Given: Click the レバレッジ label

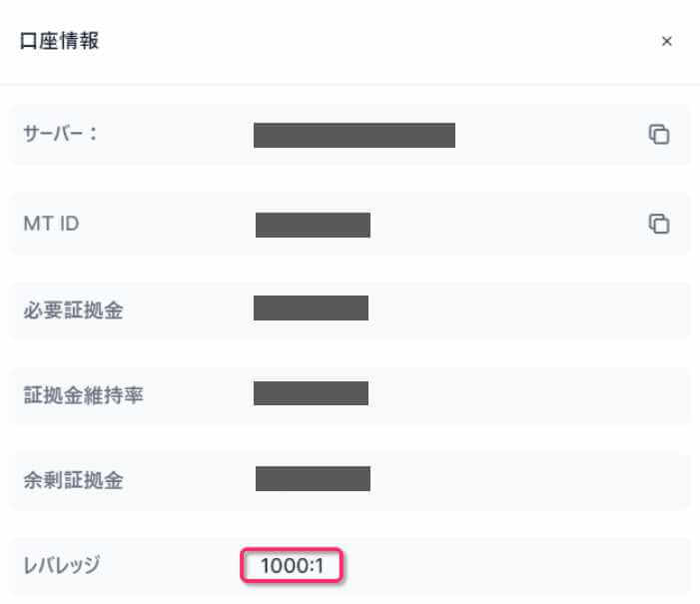Looking at the screenshot, I should (x=62, y=566).
